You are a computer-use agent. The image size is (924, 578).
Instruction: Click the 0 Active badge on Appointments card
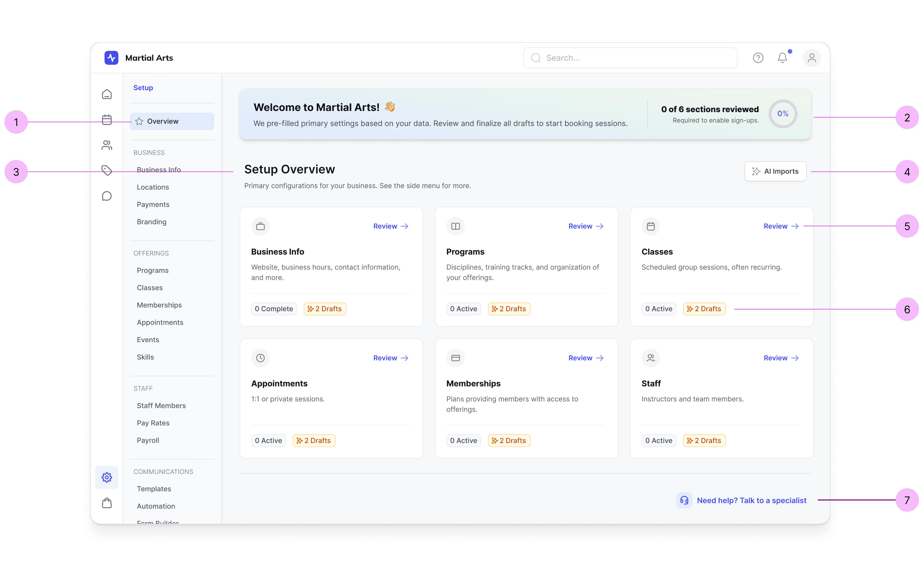click(269, 441)
